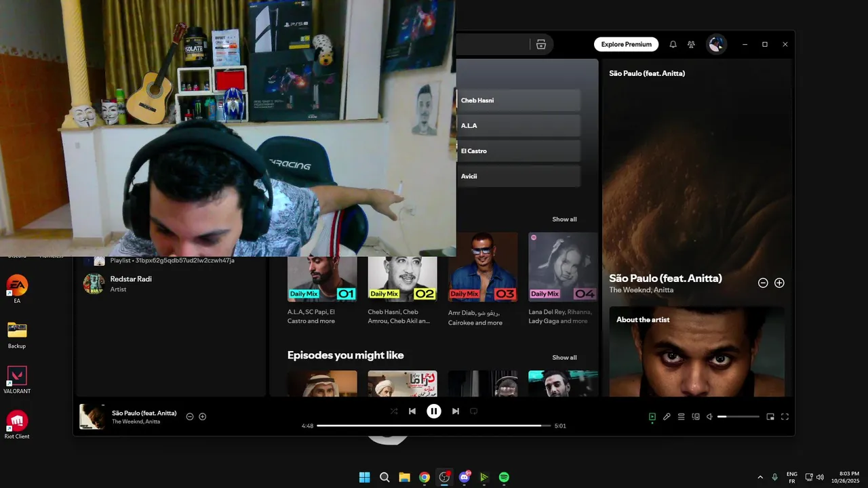Expand the system tray hidden icons chevron
868x488 pixels.
759,477
